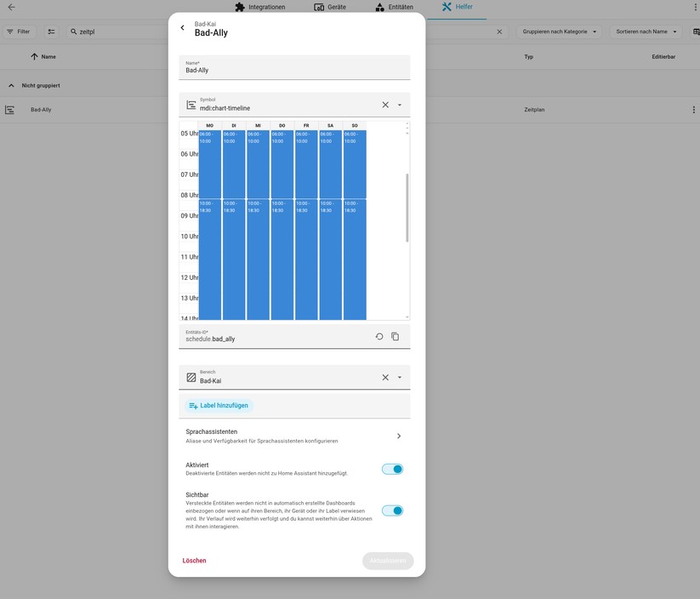Select Tuesday 06:00-10:00 schedule block
The width and height of the screenshot is (700, 599).
click(x=234, y=164)
